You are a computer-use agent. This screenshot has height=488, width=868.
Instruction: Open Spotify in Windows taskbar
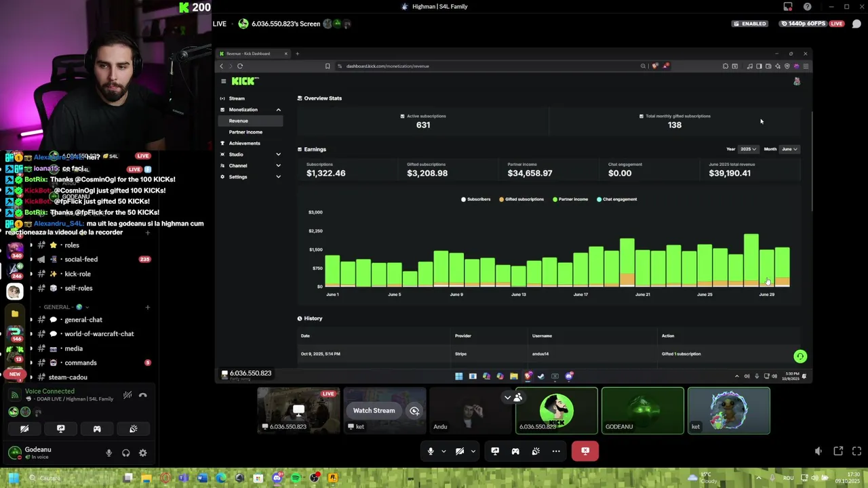point(296,478)
